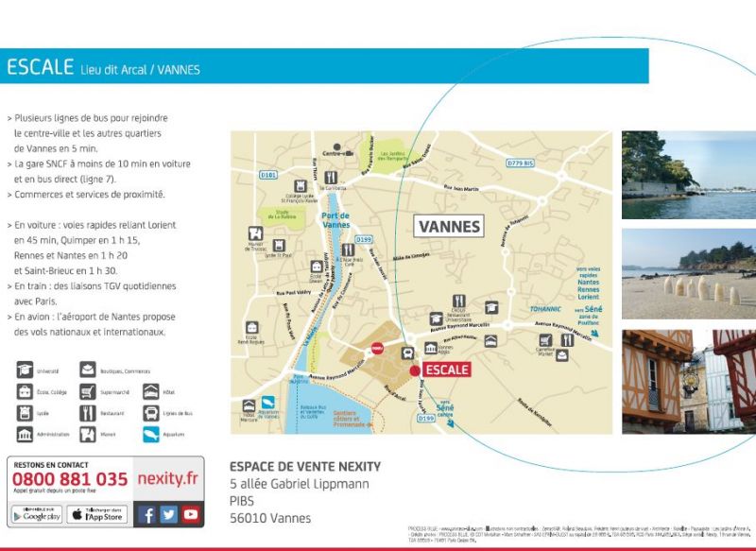This screenshot has height=551, width=756.
Task: Click the TOHANNIC map label
Action: (545, 308)
